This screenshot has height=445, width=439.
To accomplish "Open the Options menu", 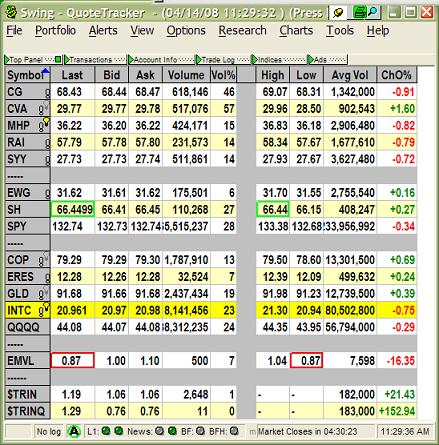I will [186, 31].
